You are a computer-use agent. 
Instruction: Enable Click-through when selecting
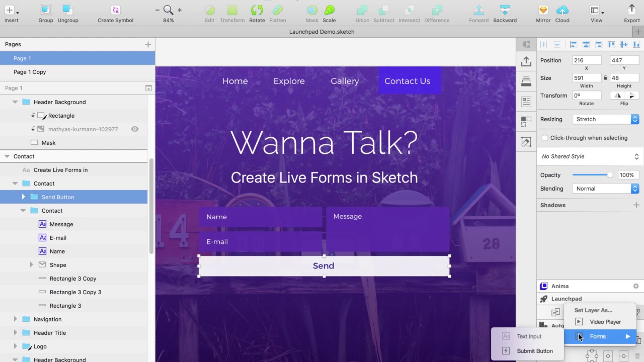coord(545,138)
